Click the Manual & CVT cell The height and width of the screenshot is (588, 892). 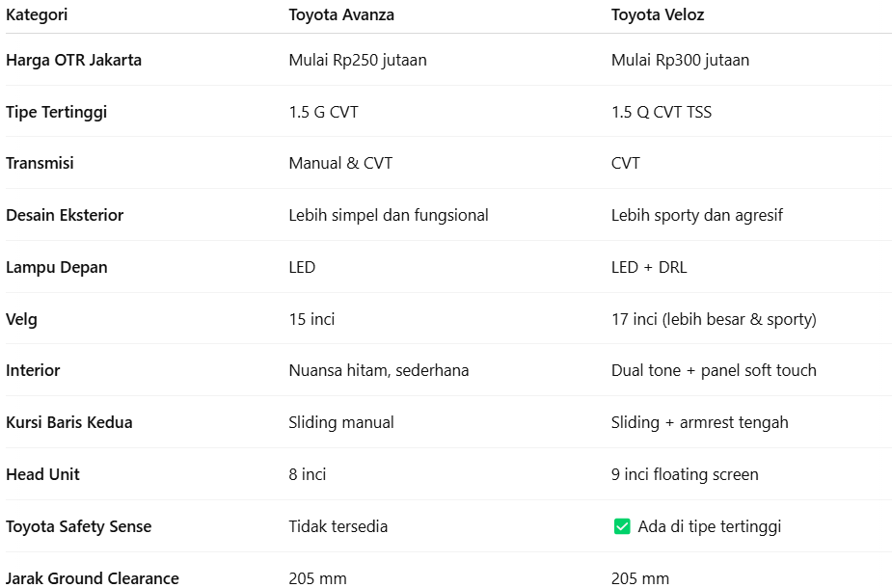tap(340, 163)
